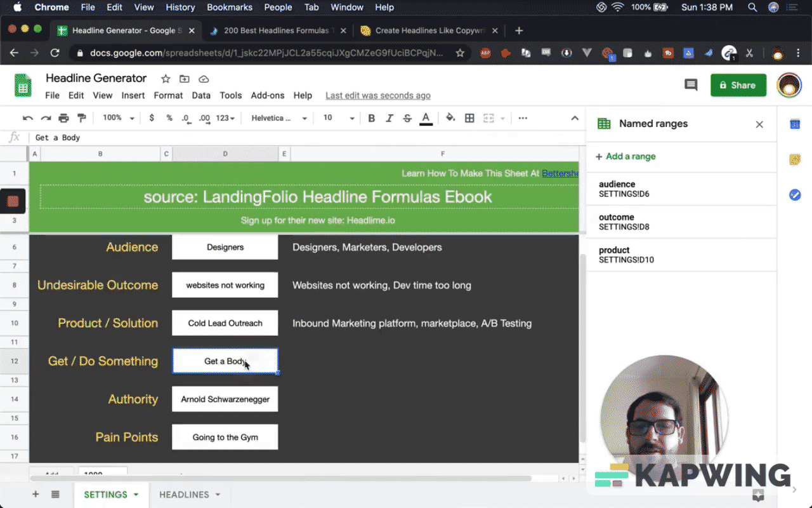Redo the last undone action
This screenshot has width=812, height=508.
[x=46, y=118]
